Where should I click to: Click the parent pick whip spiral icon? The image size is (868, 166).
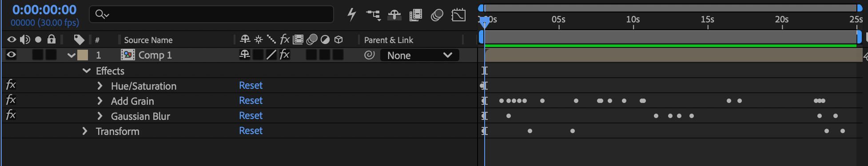click(x=369, y=55)
